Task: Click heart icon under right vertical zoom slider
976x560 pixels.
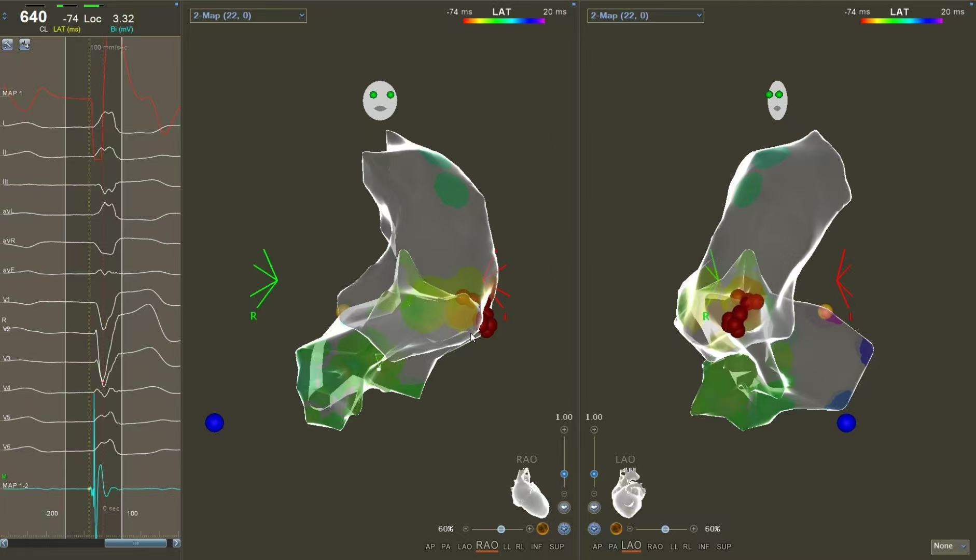Action: [594, 508]
